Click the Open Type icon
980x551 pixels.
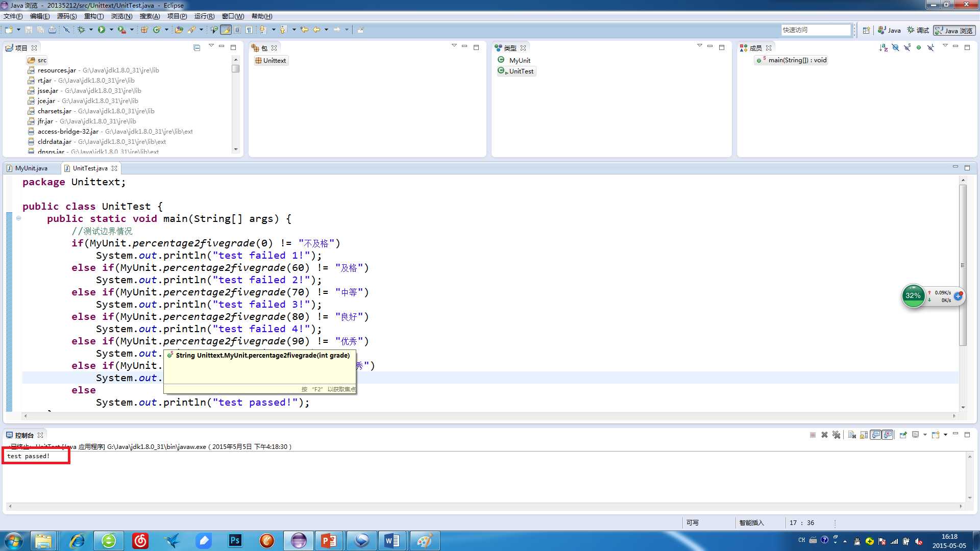[x=179, y=30]
